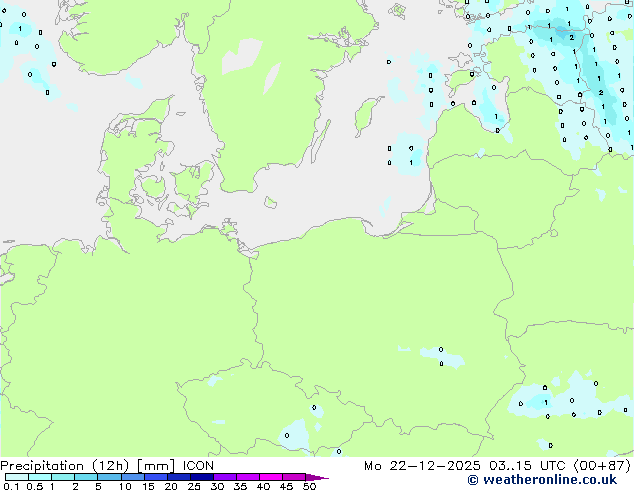634x490 pixels.
Task: Click the '50' legend scale label
Action: tap(309, 486)
